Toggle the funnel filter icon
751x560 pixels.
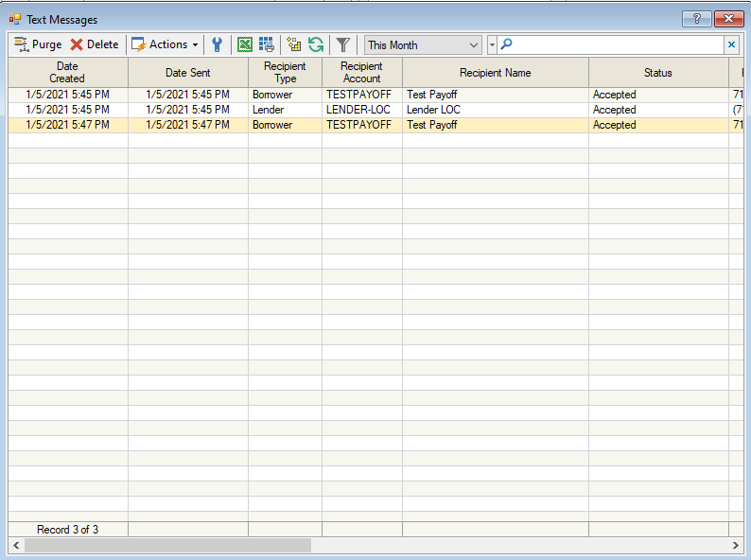point(343,44)
